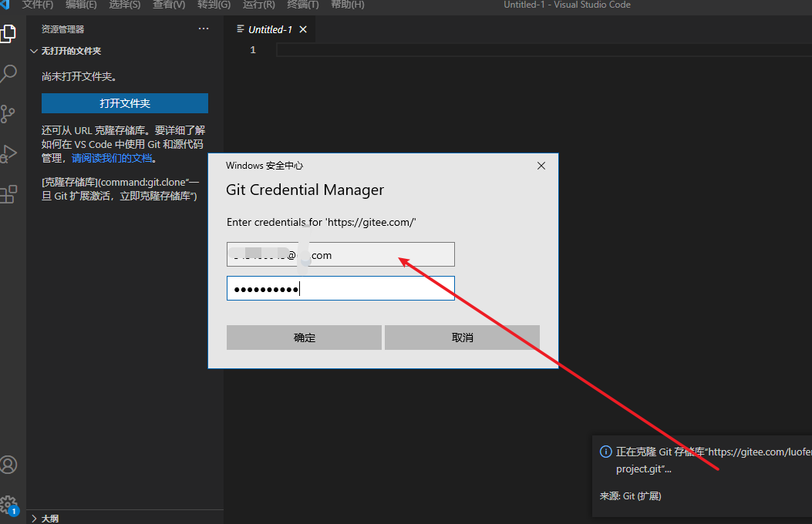Click the 尚未打开文件夹。 text
812x524 pixels.
point(80,76)
